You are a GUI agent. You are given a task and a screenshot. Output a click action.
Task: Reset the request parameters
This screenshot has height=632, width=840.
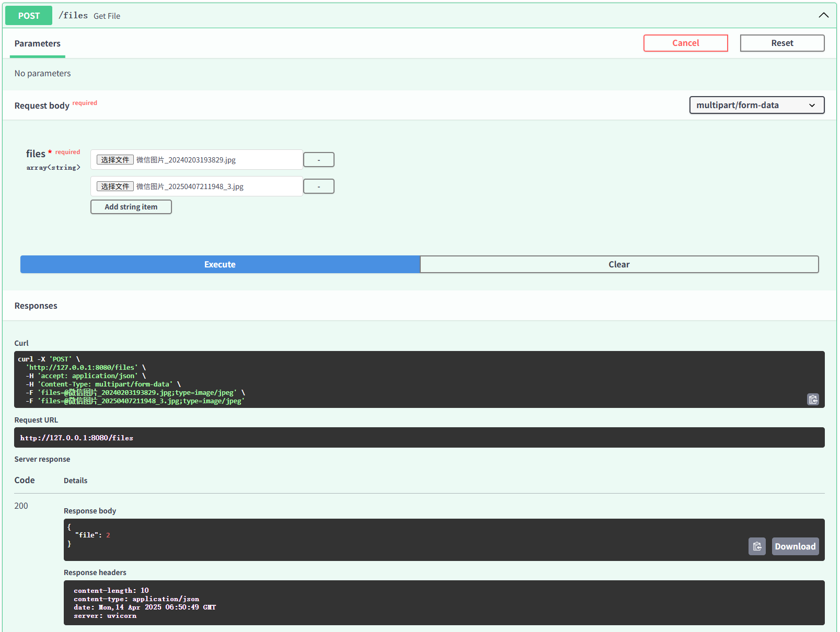click(x=782, y=43)
